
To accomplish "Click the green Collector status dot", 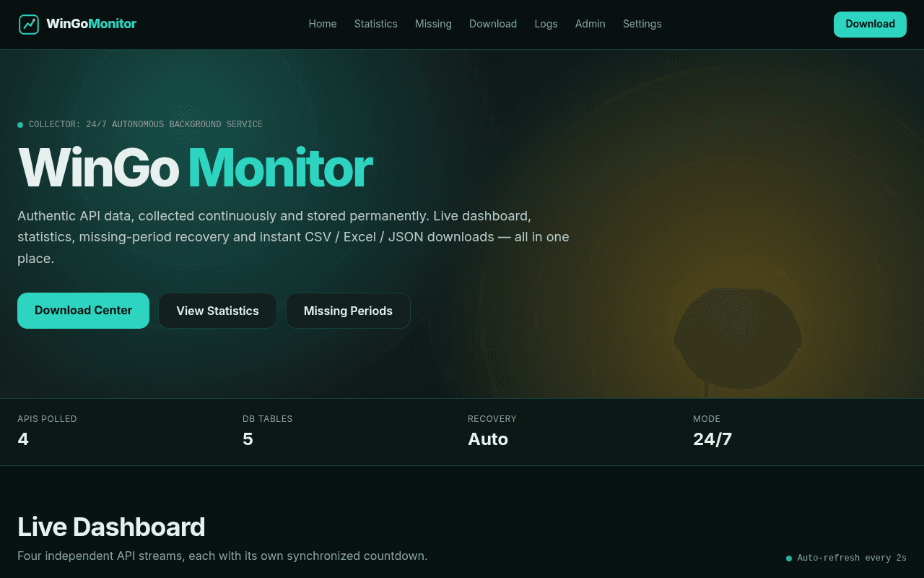I will (x=20, y=125).
